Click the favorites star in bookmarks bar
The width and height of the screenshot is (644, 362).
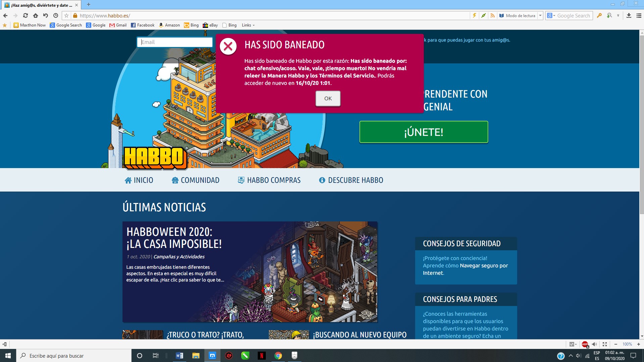5,25
